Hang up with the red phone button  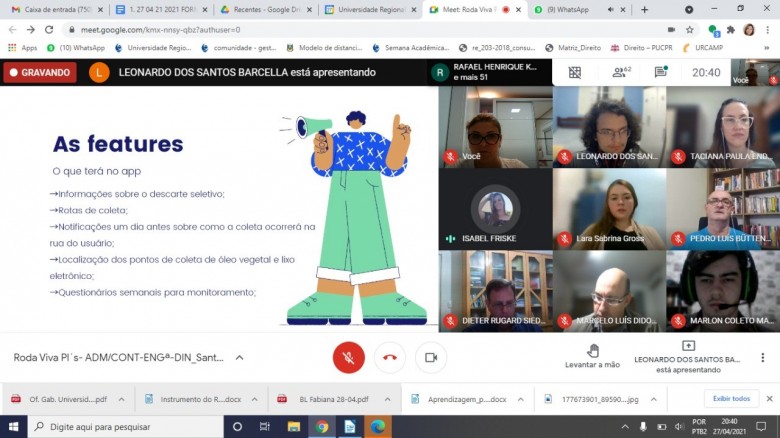[x=389, y=357]
